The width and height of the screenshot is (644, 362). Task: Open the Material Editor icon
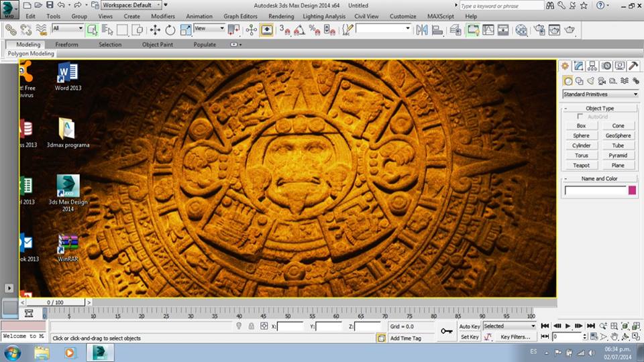click(x=521, y=30)
